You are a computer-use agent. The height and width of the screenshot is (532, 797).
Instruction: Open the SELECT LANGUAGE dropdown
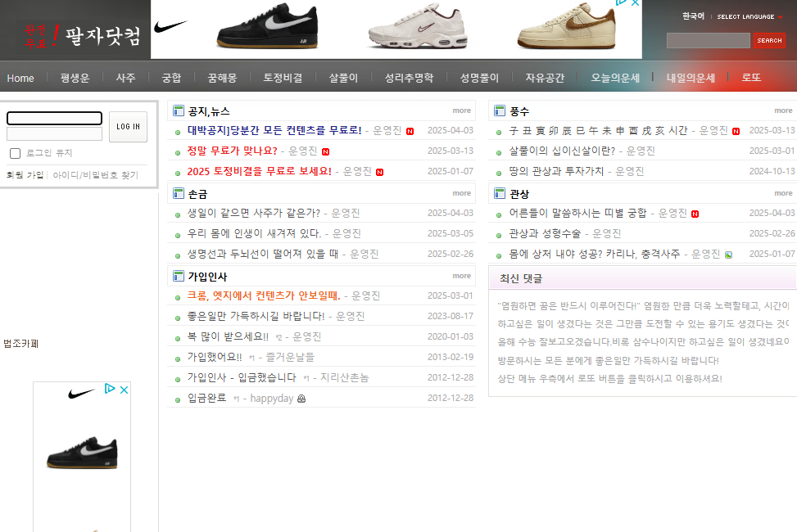[749, 16]
